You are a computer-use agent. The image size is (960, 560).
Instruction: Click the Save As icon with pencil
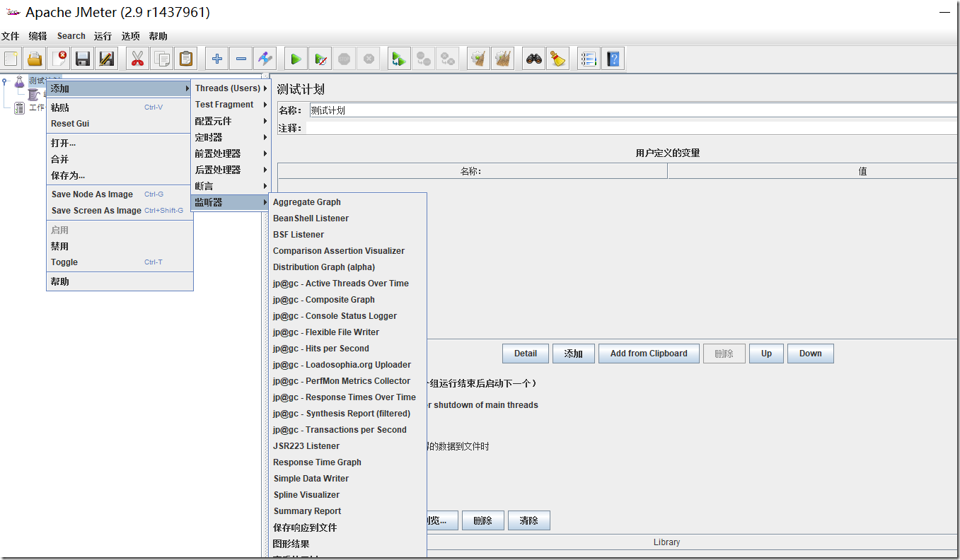pyautogui.click(x=107, y=59)
